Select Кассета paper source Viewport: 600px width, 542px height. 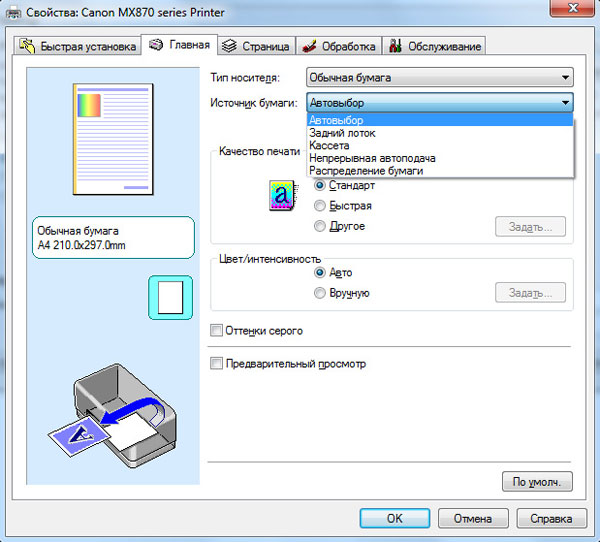click(x=440, y=145)
